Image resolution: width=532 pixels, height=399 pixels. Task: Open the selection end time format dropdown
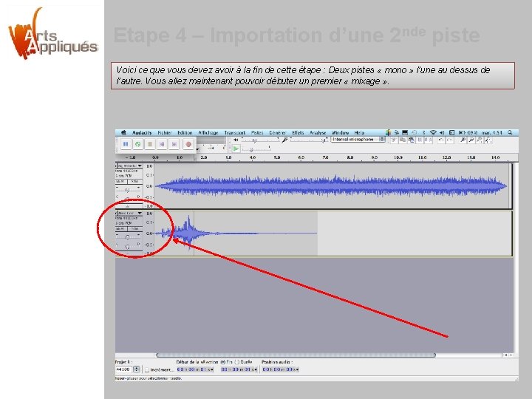[255, 369]
